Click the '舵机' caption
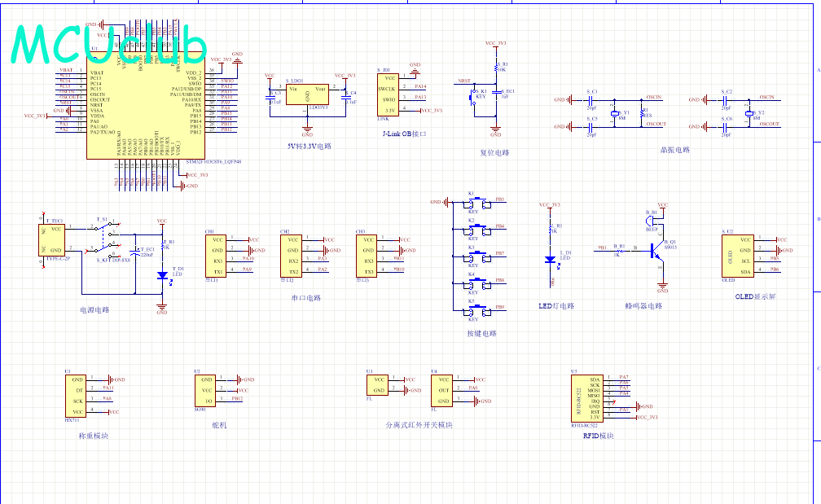821x504 pixels. pyautogui.click(x=219, y=426)
